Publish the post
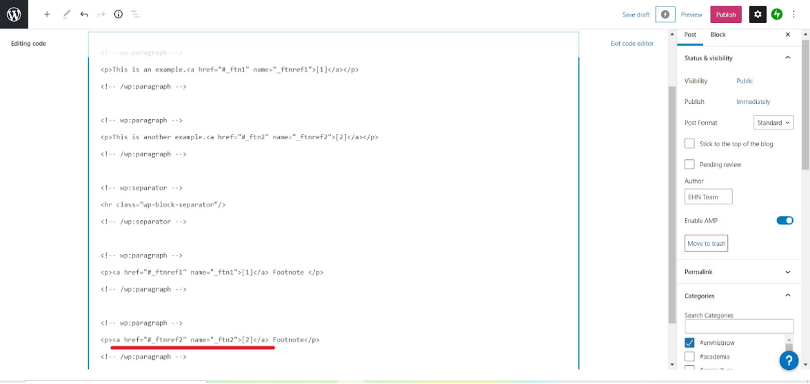The width and height of the screenshot is (810, 384). (726, 14)
